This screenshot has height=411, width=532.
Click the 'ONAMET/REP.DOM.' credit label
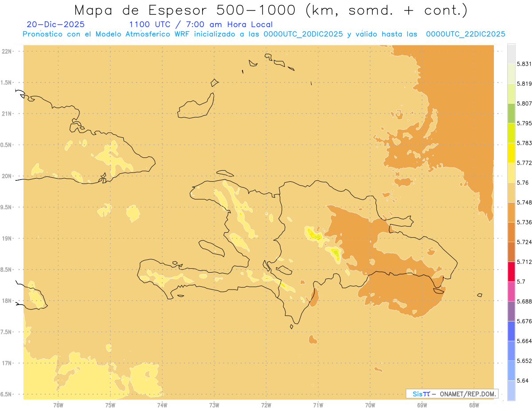[468, 394]
